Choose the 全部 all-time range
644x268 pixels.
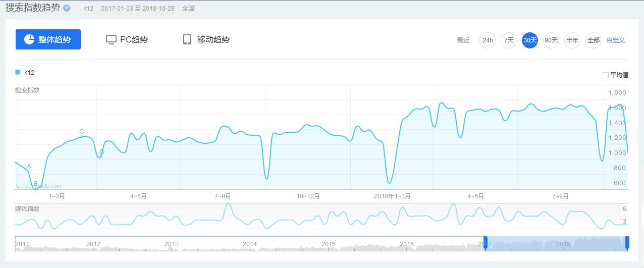pos(594,40)
